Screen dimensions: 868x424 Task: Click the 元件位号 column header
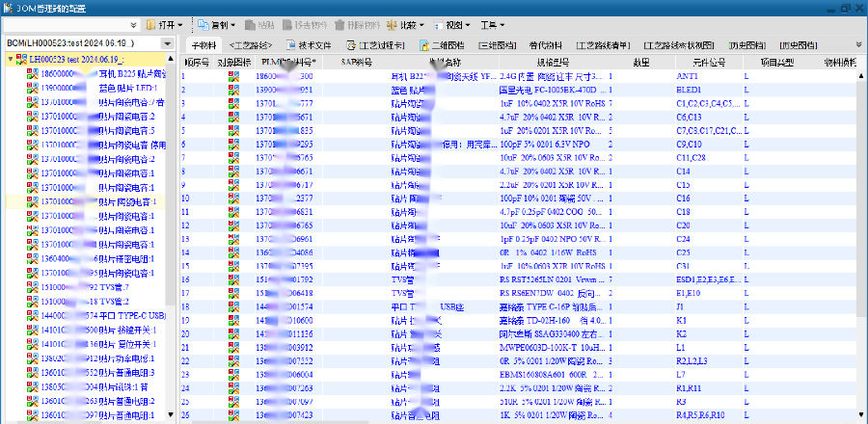[709, 63]
